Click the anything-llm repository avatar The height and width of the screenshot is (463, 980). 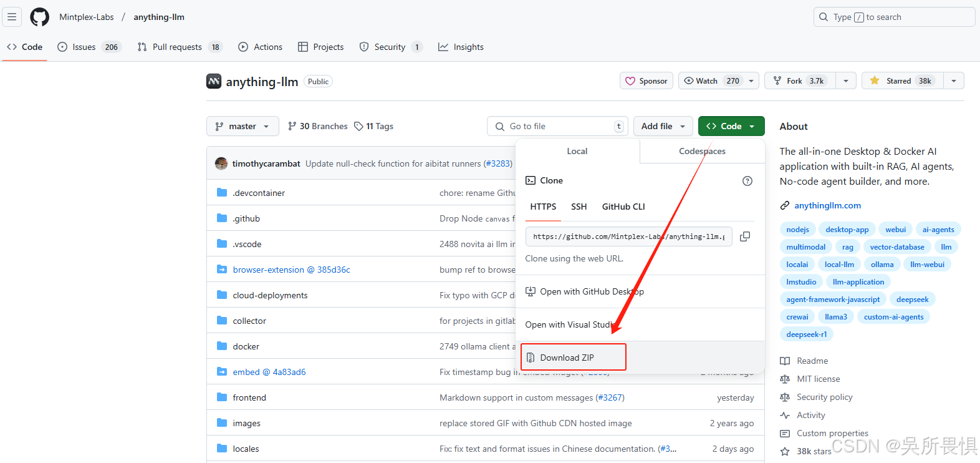(x=214, y=81)
